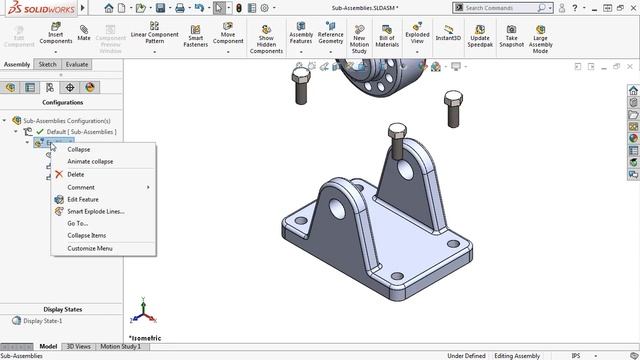Click the Select cursor tool
The image size is (640, 360).
coord(219,8)
